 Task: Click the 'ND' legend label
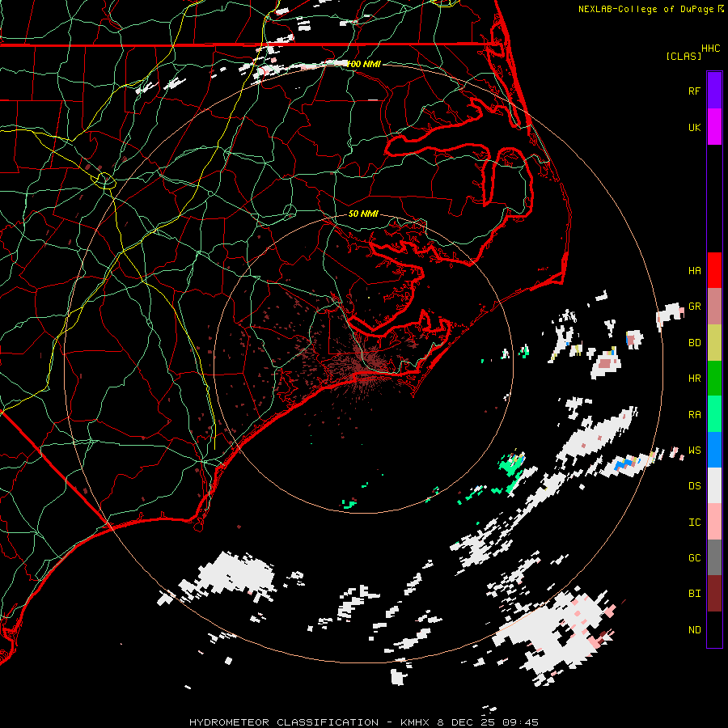(694, 629)
